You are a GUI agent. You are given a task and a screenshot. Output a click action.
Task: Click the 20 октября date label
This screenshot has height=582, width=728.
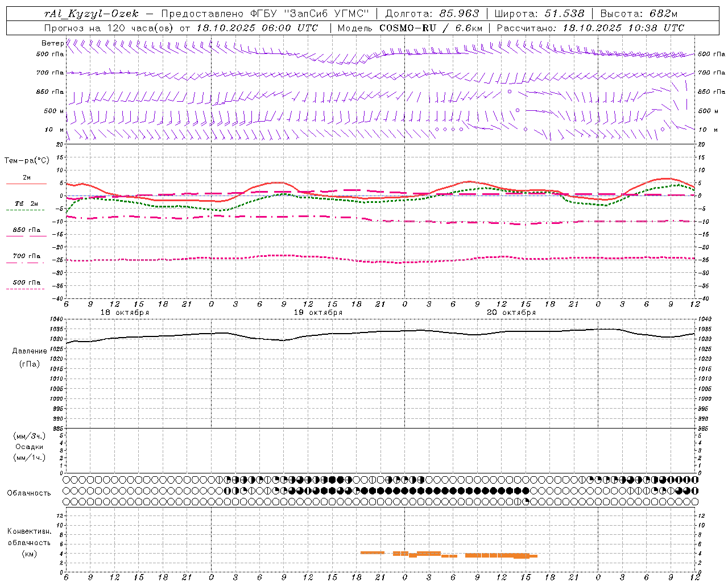click(x=511, y=313)
